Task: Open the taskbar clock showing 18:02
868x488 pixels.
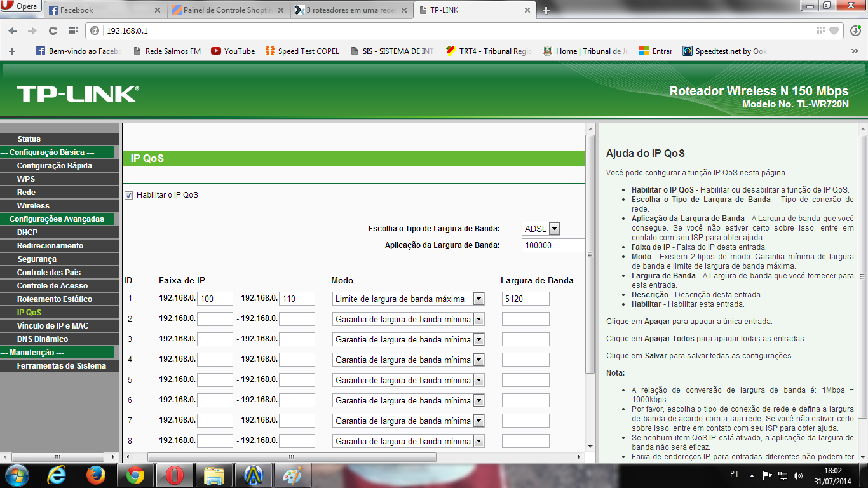Action: (831, 475)
